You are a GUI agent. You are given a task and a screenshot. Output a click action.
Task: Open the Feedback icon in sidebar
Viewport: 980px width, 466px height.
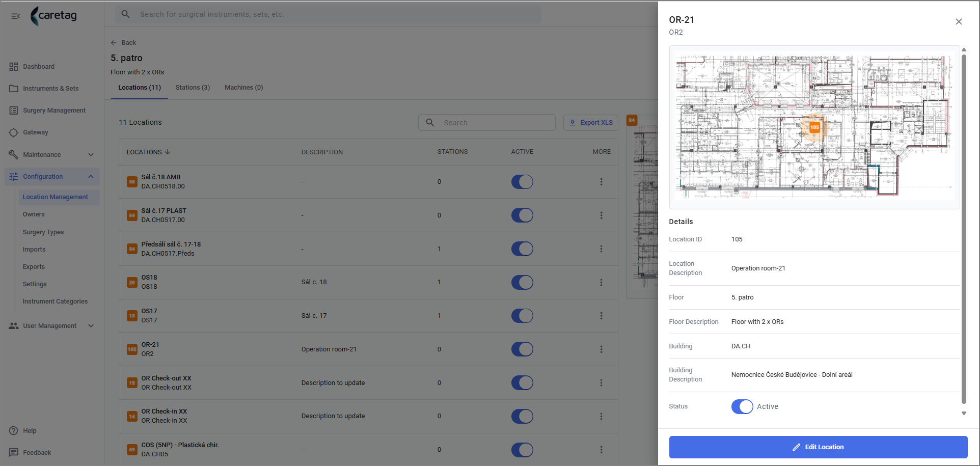(x=14, y=453)
